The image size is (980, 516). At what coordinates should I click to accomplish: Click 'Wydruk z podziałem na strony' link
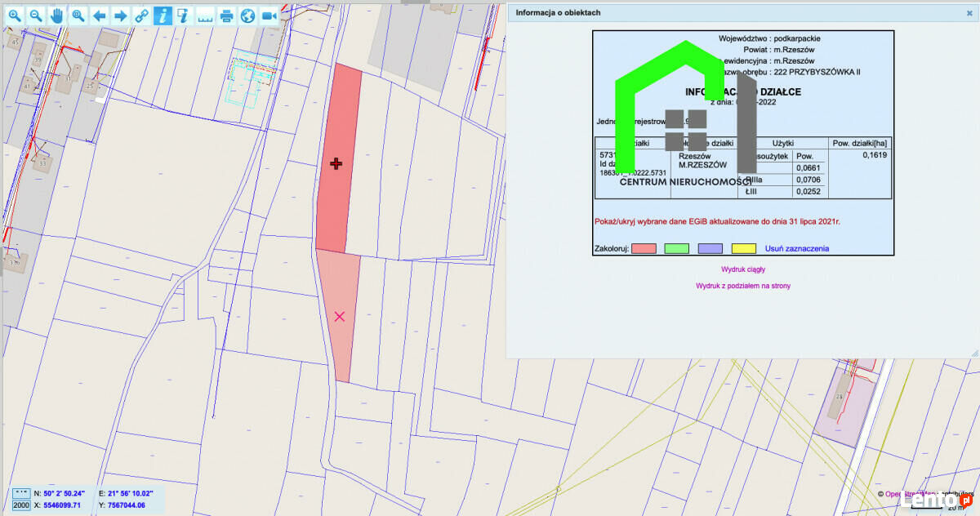coord(743,286)
